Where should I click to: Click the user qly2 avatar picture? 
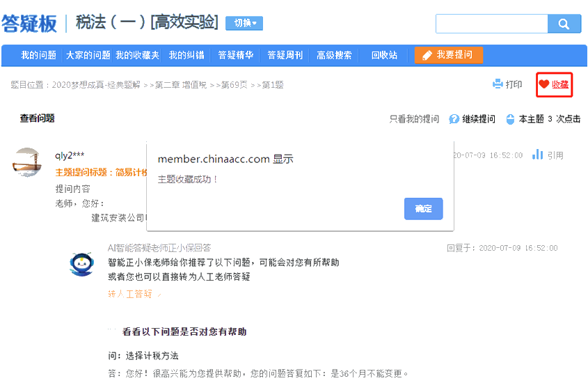[x=27, y=162]
